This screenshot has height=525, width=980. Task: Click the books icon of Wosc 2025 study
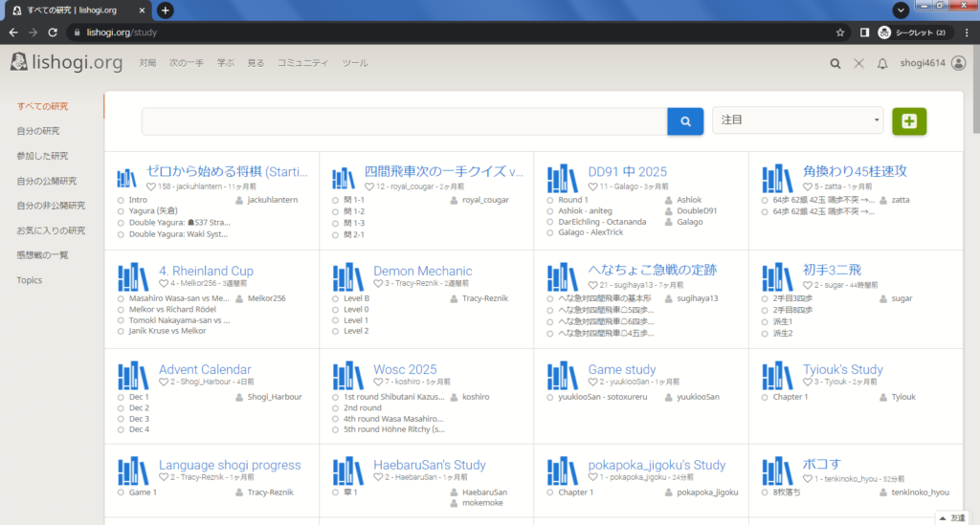[347, 376]
